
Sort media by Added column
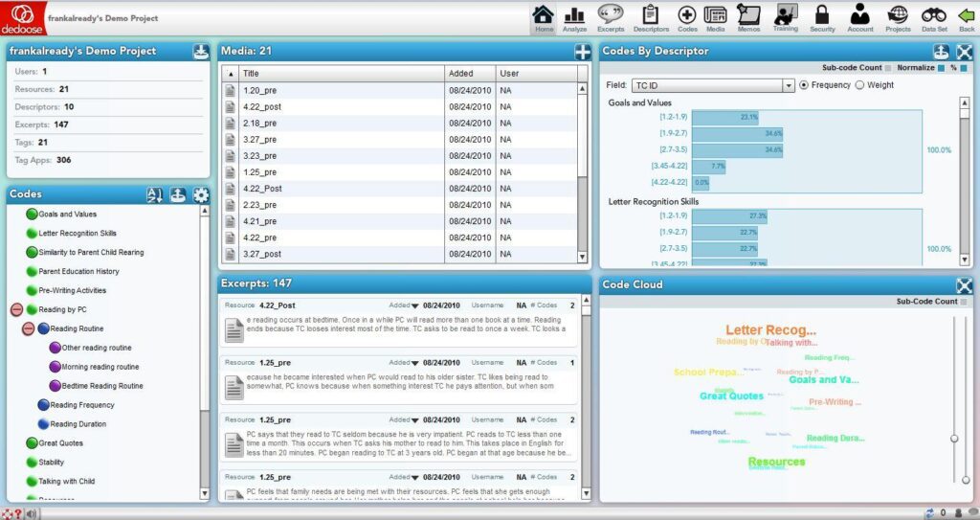[470, 73]
